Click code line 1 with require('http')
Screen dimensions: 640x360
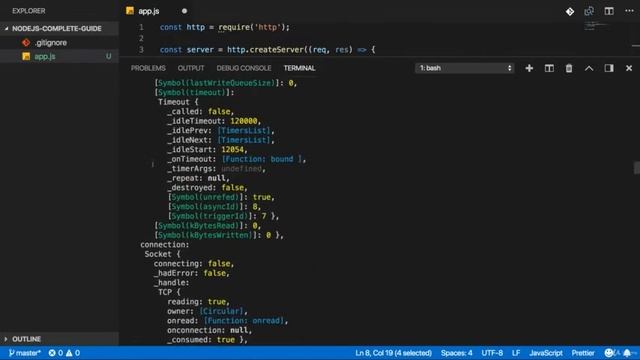(224, 27)
